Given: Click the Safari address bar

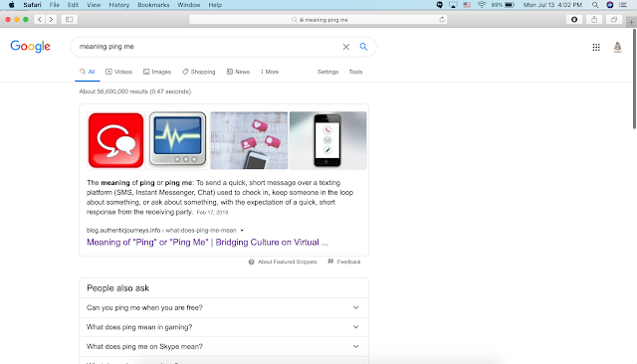Looking at the screenshot, I should pyautogui.click(x=318, y=20).
